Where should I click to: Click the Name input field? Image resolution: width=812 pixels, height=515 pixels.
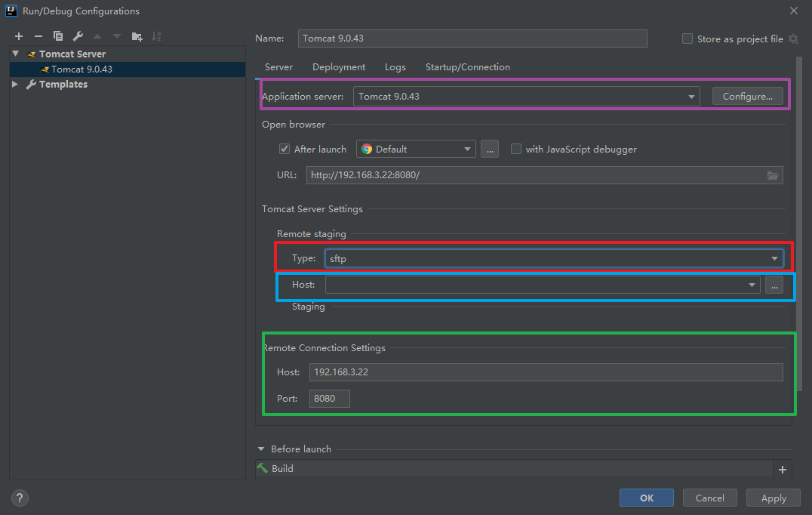472,39
